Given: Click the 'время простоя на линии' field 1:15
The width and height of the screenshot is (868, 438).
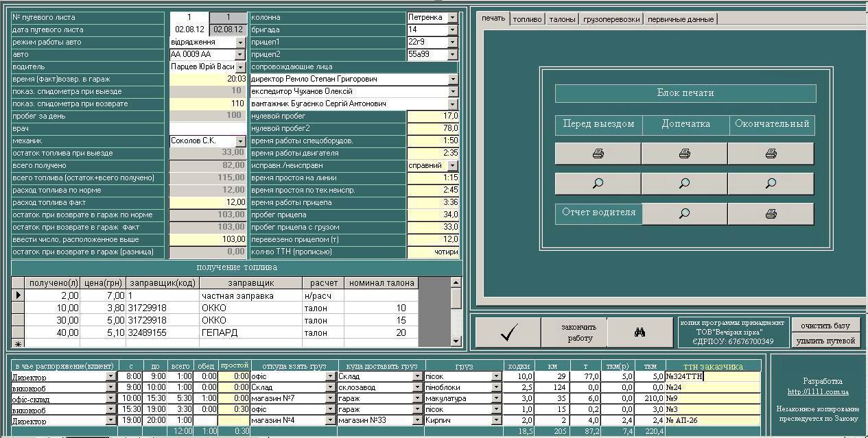Looking at the screenshot, I should tap(433, 178).
